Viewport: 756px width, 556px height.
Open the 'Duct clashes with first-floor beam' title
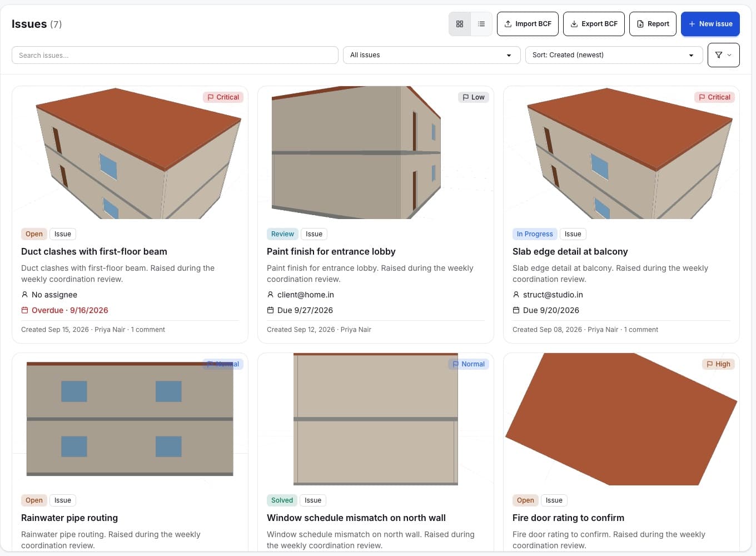click(x=94, y=251)
